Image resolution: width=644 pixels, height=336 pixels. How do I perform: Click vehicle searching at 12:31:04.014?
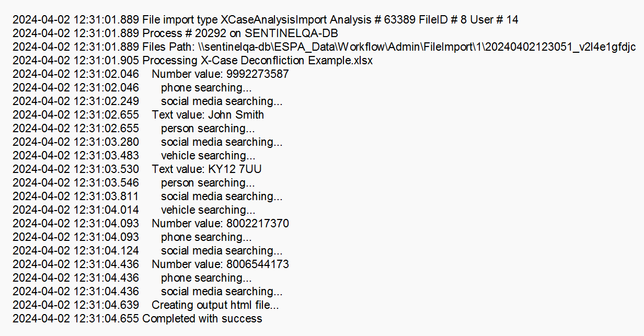(208, 210)
